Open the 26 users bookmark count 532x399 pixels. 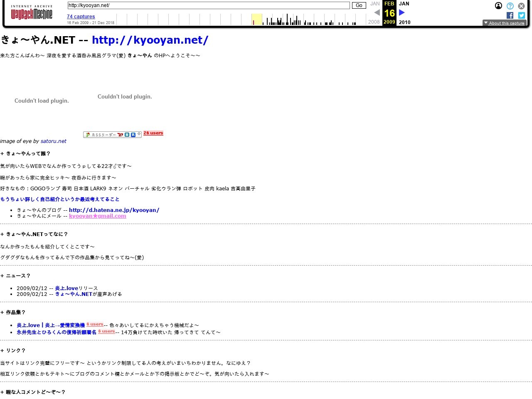[x=153, y=133]
